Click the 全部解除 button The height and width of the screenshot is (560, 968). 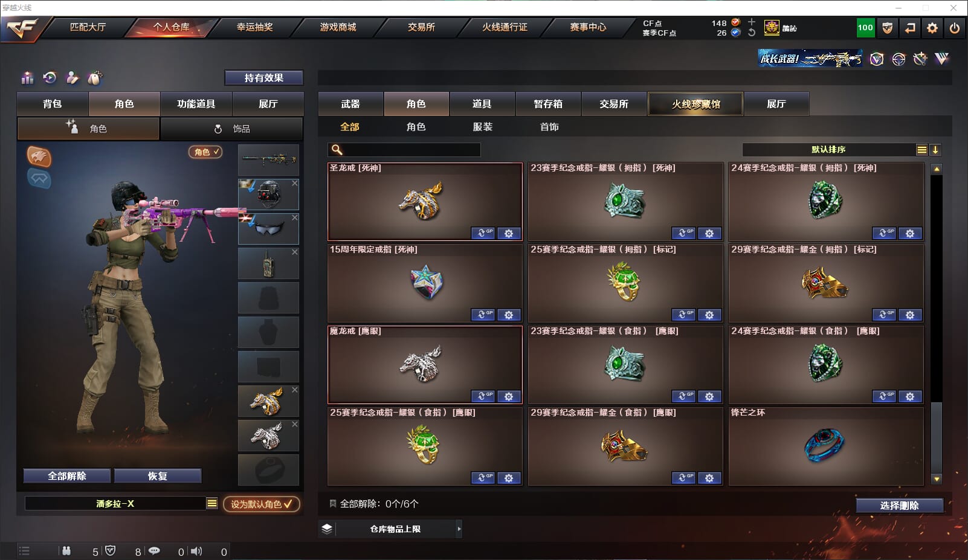pos(67,476)
